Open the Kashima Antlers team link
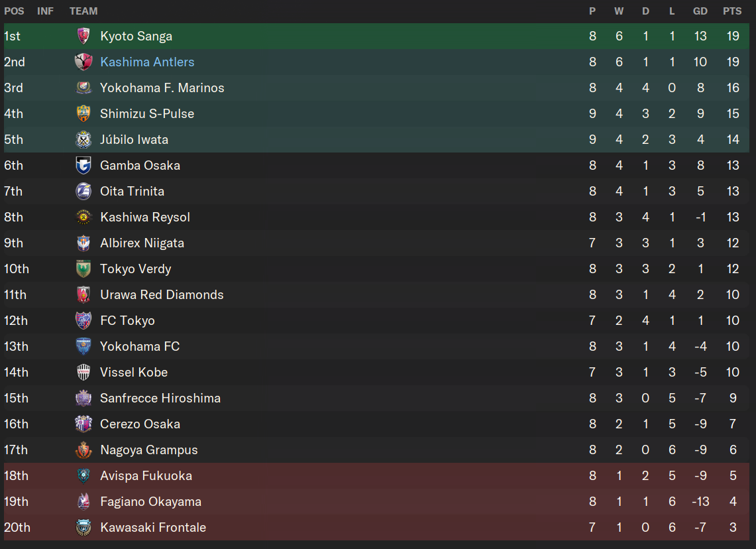This screenshot has height=549, width=756. click(147, 62)
